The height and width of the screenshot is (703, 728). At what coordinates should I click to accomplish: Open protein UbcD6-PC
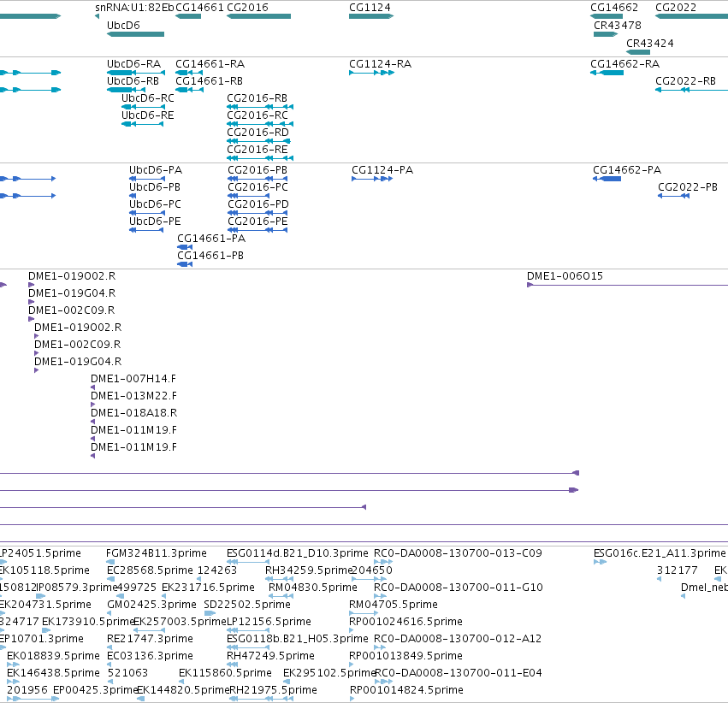[x=155, y=204]
